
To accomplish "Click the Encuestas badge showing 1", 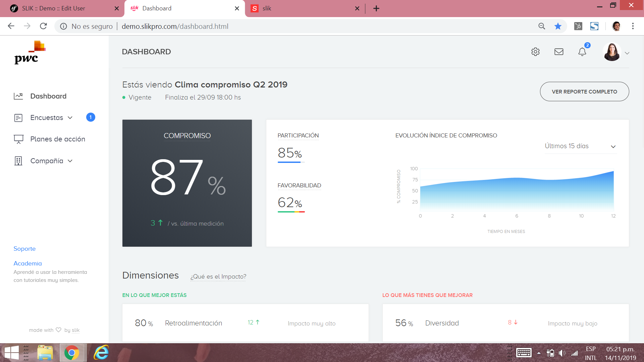I will (91, 117).
